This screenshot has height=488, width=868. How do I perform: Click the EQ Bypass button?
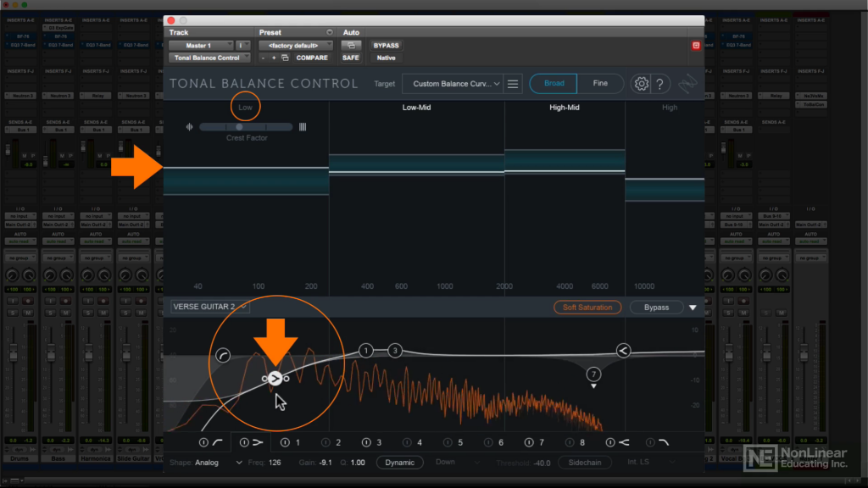pyautogui.click(x=657, y=308)
